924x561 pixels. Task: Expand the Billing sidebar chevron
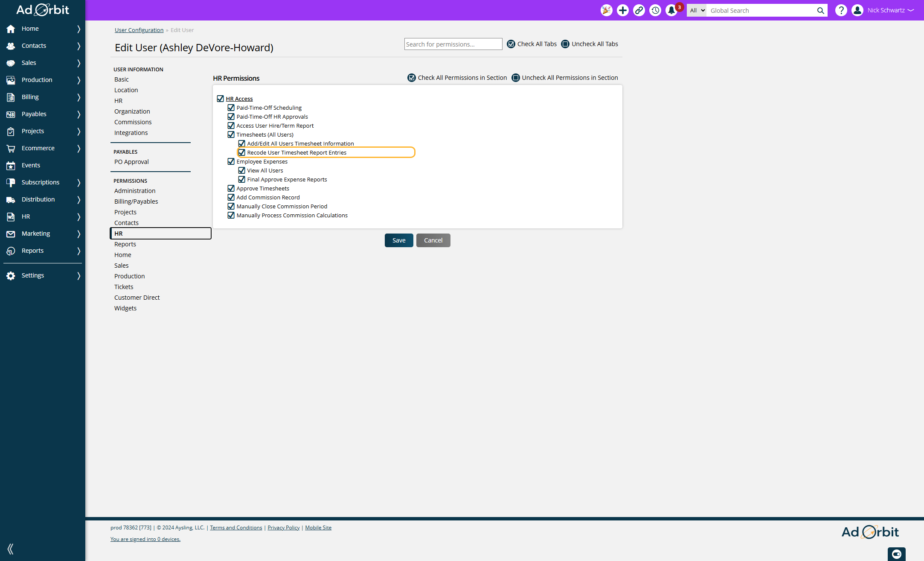(78, 97)
